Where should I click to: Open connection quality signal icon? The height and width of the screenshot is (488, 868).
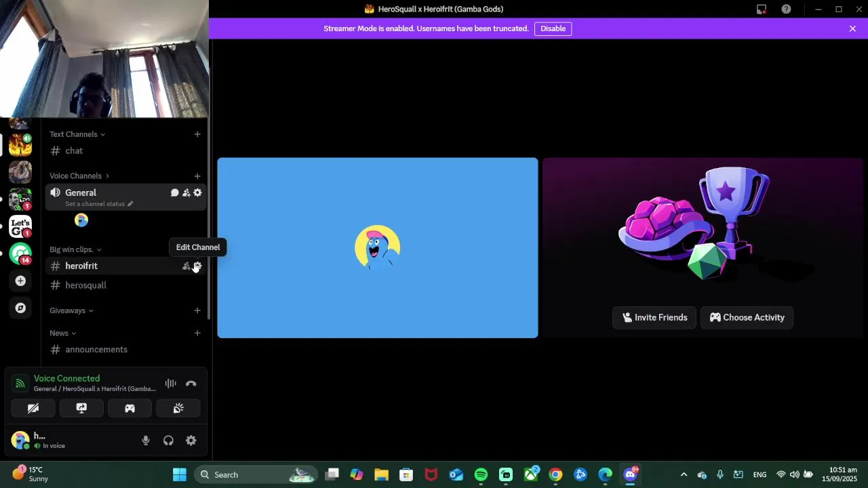21,384
